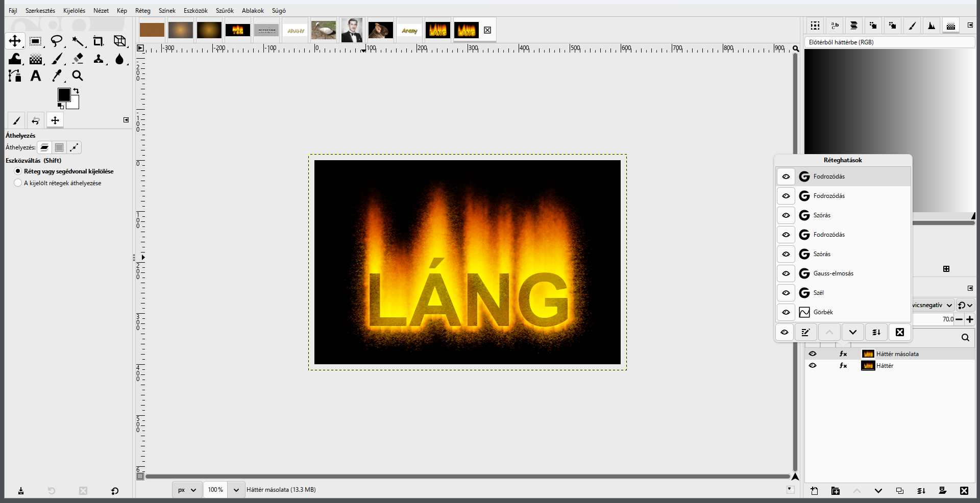Open the Szűrők menu
This screenshot has height=503, width=980.
pyautogui.click(x=225, y=10)
